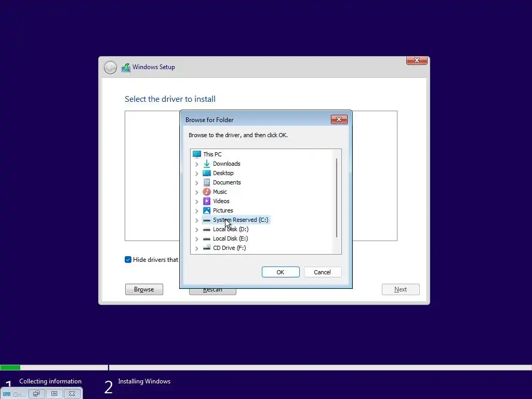Image resolution: width=532 pixels, height=399 pixels.
Task: Maximize the minimized On-Screen Keyboard window
Action: tap(54, 394)
